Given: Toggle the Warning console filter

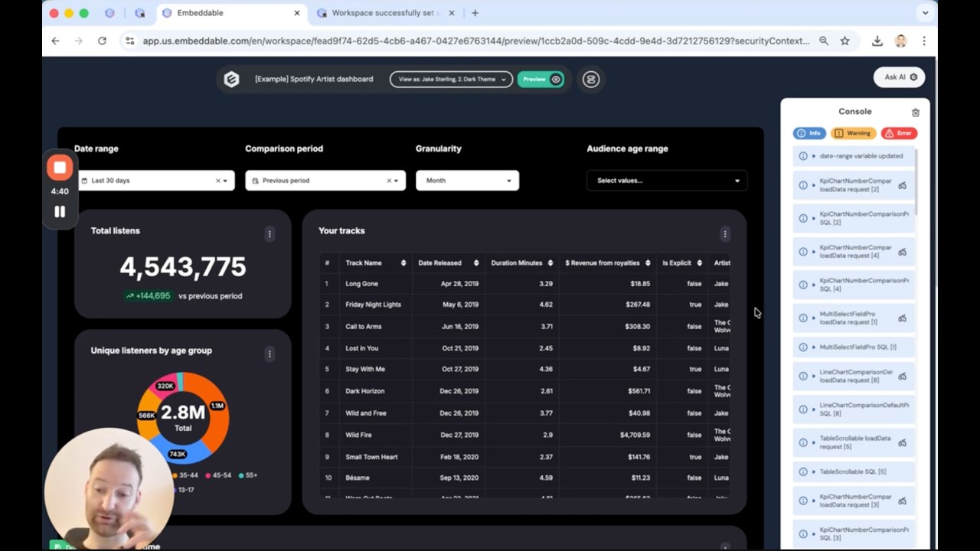Looking at the screenshot, I should pos(853,133).
